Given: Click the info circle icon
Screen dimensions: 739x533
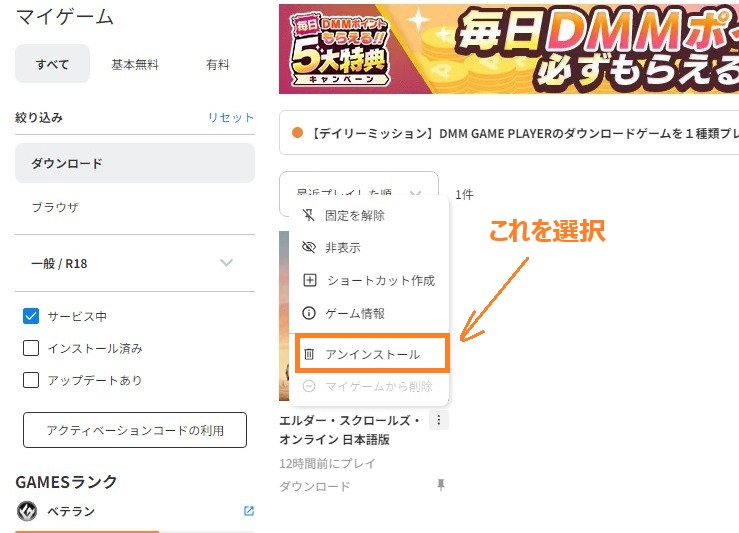Looking at the screenshot, I should tap(309, 313).
